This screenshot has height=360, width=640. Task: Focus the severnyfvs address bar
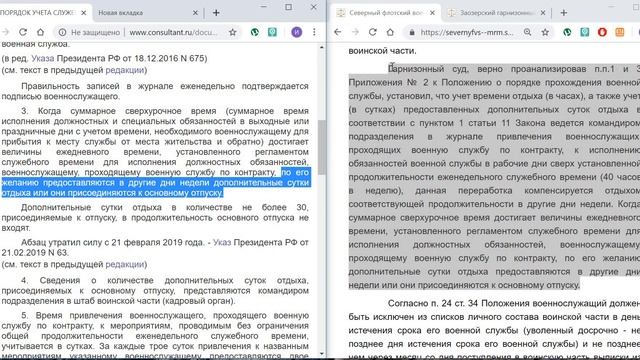click(x=467, y=32)
